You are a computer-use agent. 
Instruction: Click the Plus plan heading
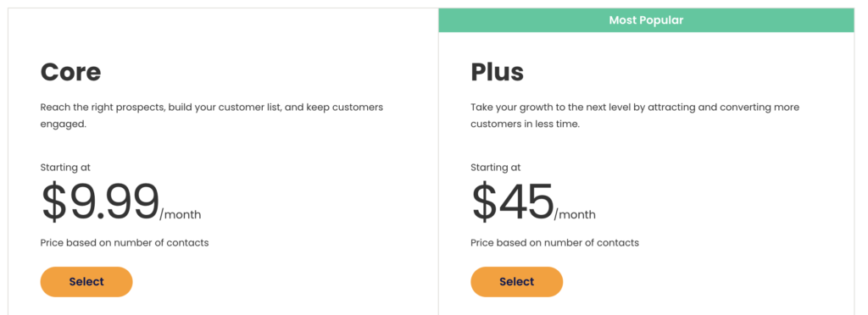click(x=497, y=72)
